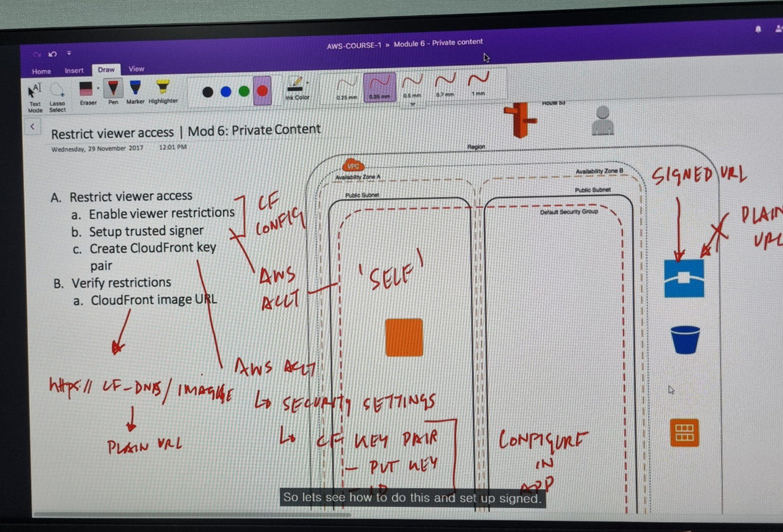Click the Route 53 icon in diagram
Image resolution: width=783 pixels, height=532 pixels.
tap(520, 120)
